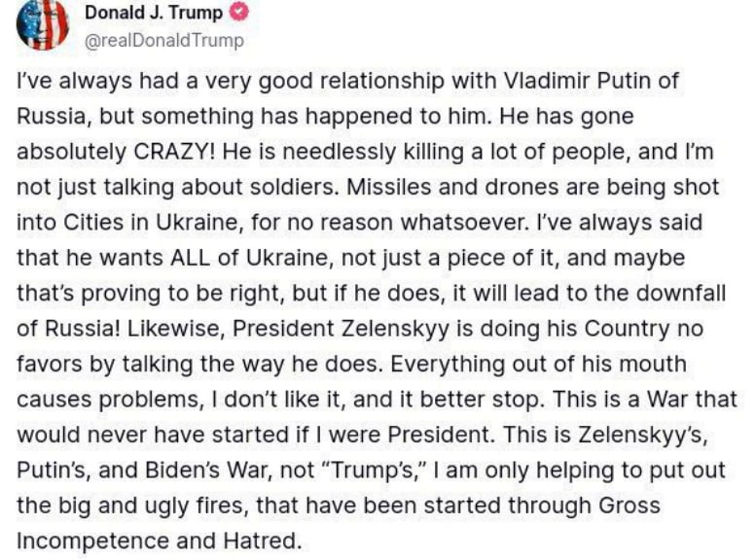The height and width of the screenshot is (559, 756).
Task: Click the phrase President Zelenskyy
Action: click(x=341, y=329)
